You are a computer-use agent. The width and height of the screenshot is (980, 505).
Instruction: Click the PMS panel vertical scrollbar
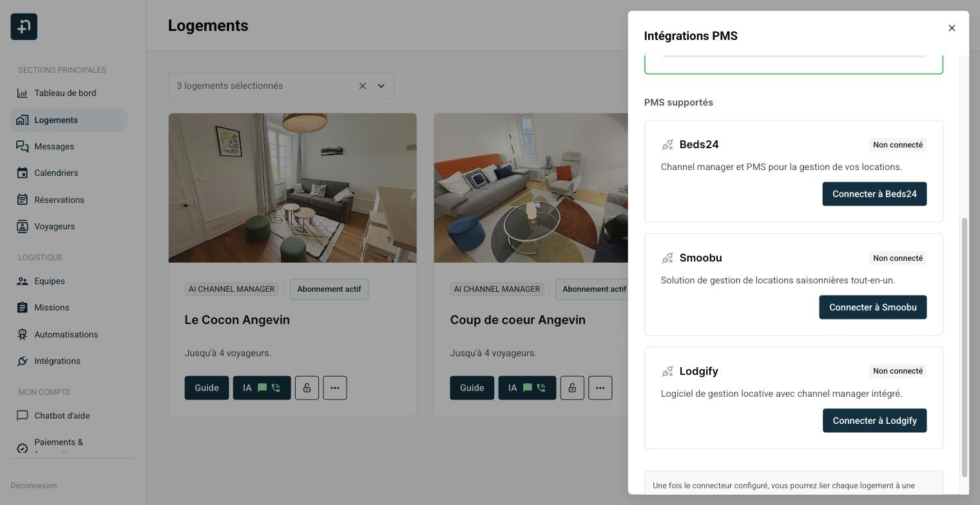(965, 348)
